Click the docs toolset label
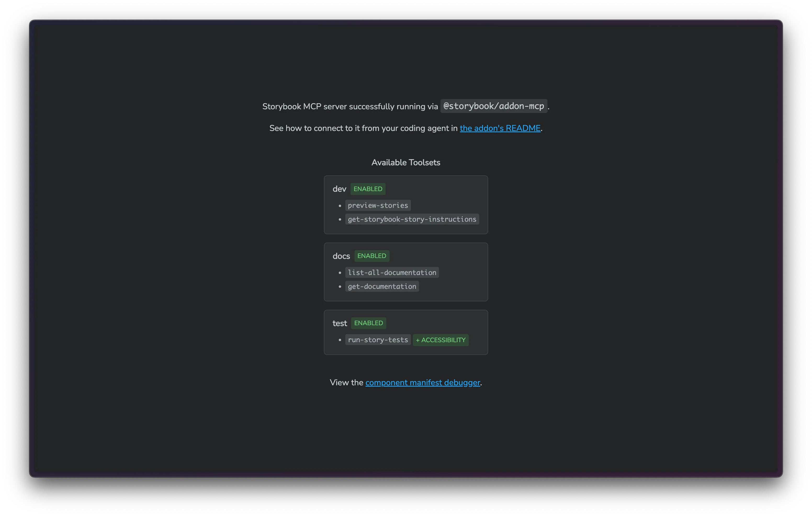 click(341, 256)
